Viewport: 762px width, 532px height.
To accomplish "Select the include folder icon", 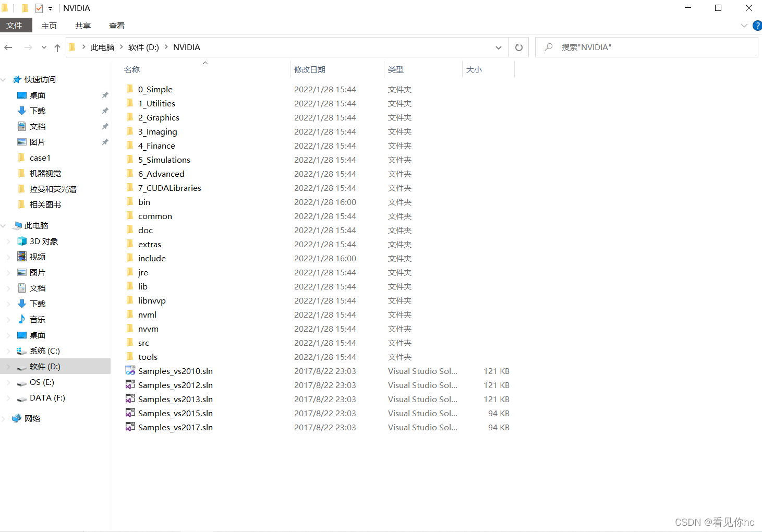I will [x=130, y=258].
